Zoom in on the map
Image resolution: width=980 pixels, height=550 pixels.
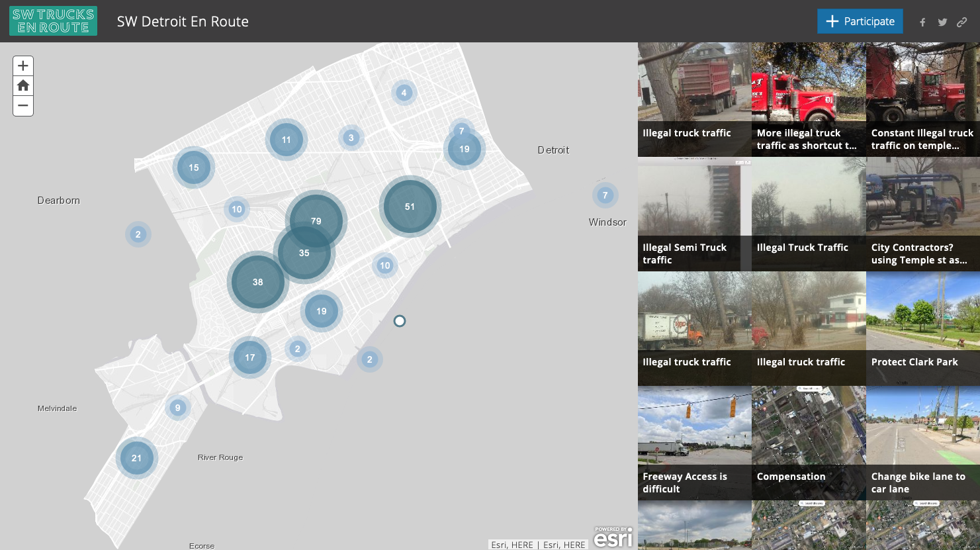(x=23, y=66)
